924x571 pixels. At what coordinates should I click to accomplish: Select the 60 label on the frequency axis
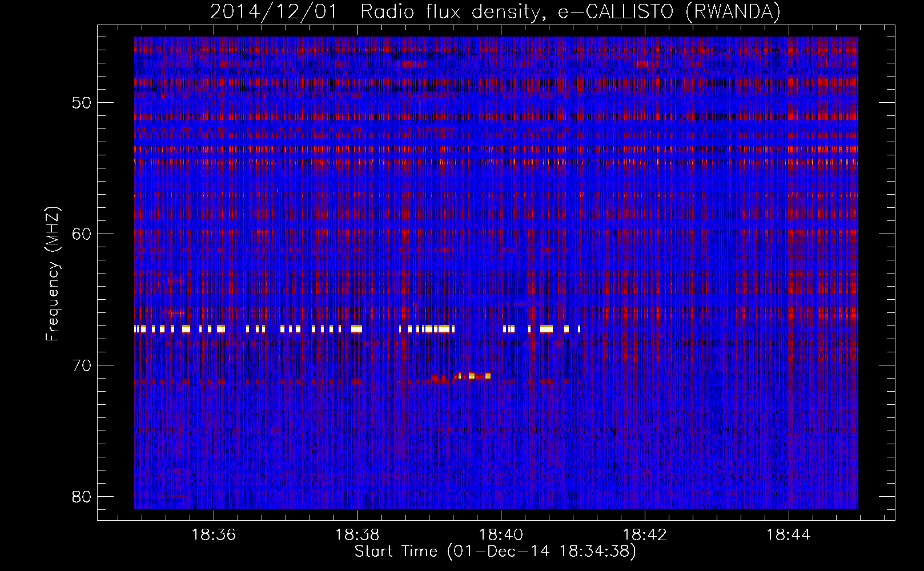click(82, 235)
